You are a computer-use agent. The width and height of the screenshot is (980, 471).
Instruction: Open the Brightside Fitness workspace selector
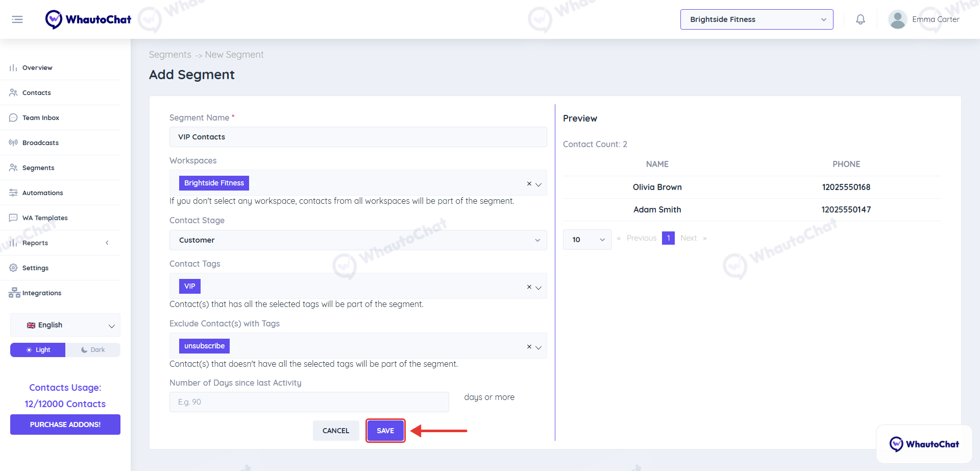[x=756, y=19]
